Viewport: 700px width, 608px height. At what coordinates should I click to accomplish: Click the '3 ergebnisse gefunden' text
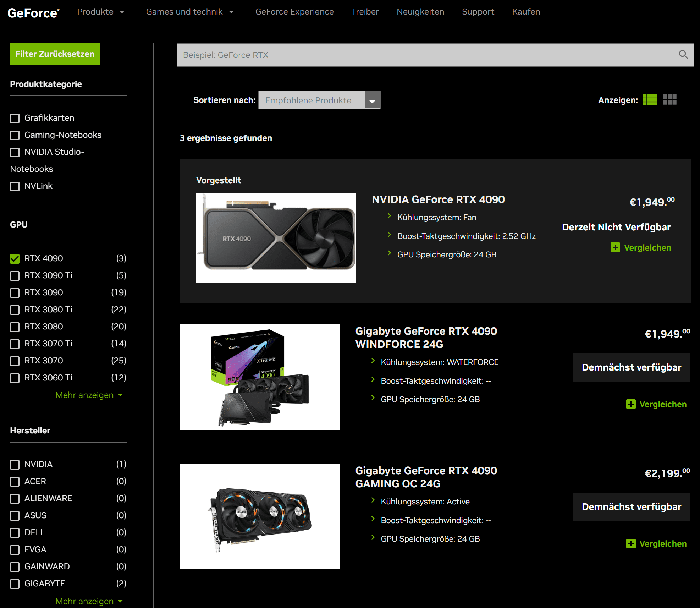226,138
